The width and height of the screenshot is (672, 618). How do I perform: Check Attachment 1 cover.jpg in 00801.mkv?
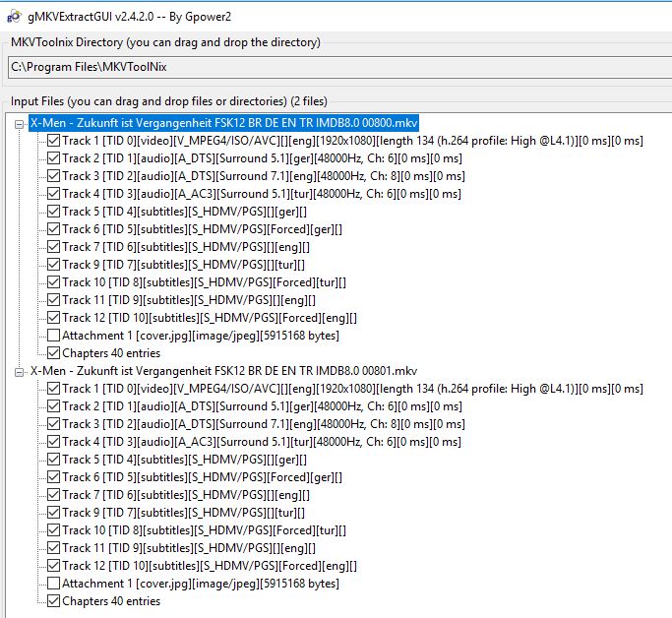click(x=53, y=584)
